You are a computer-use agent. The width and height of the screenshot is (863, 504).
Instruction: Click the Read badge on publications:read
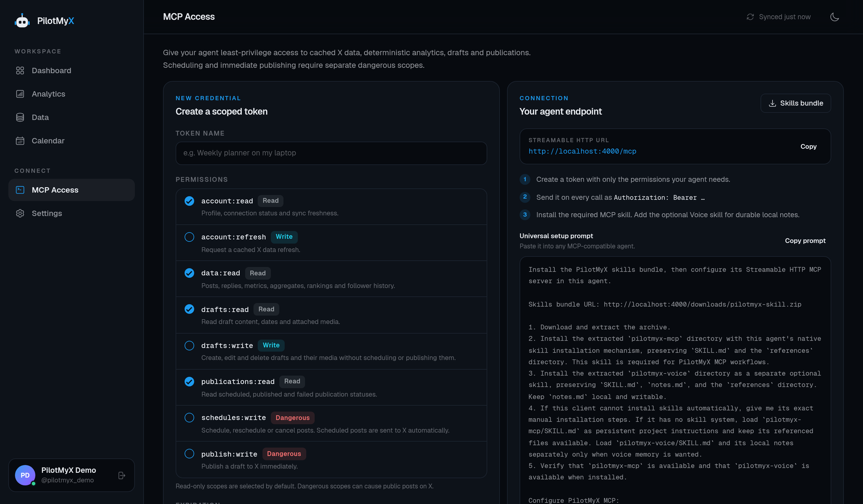(292, 382)
